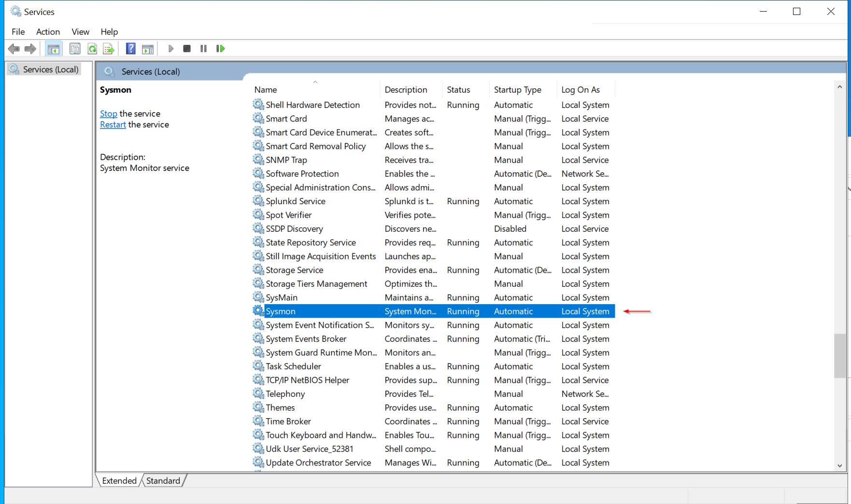Select the TCP/IP NetBIOS Helper row
The height and width of the screenshot is (504, 851).
[x=433, y=380]
